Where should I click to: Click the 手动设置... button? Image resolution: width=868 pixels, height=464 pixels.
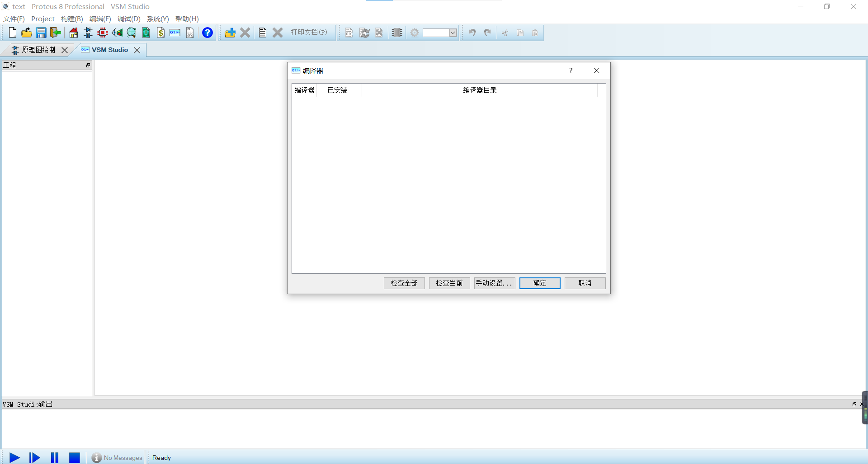[x=495, y=283]
